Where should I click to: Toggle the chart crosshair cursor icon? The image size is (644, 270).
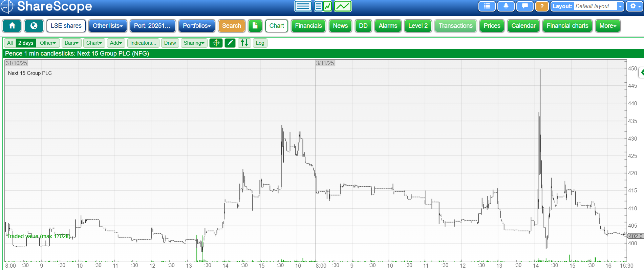click(x=216, y=43)
